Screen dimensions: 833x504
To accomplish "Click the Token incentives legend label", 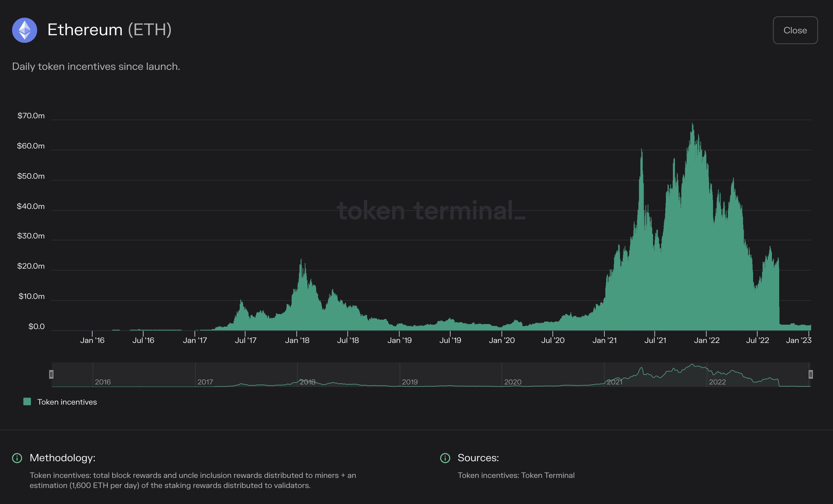I will click(x=67, y=402).
